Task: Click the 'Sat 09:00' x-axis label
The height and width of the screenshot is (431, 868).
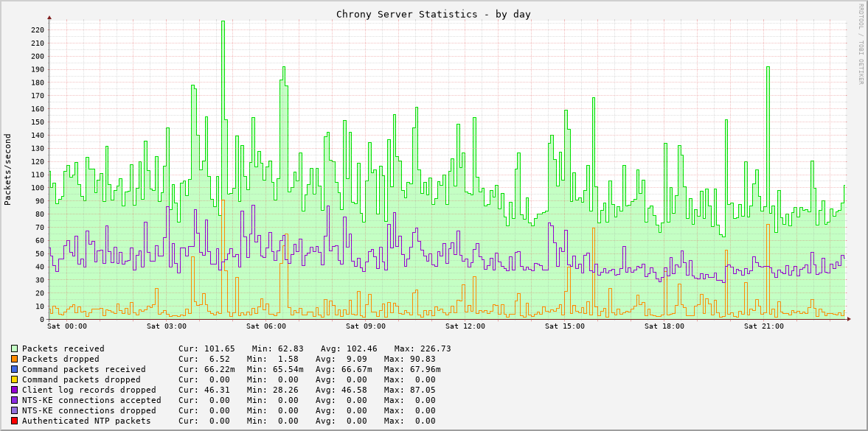Action: click(366, 326)
